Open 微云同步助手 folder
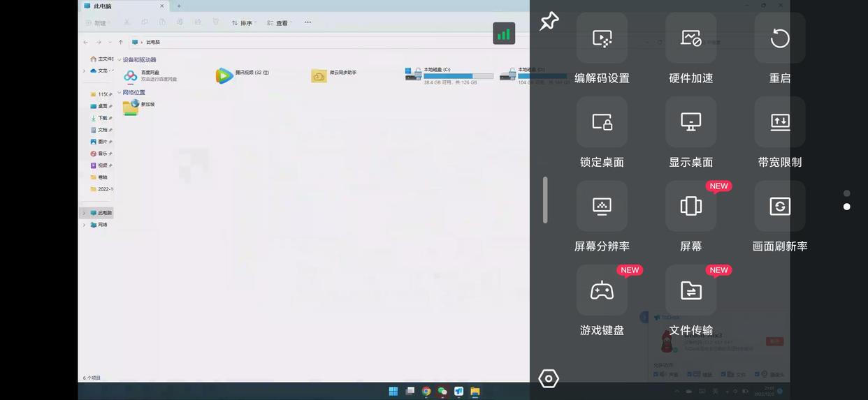Image resolution: width=868 pixels, height=400 pixels. pos(334,75)
